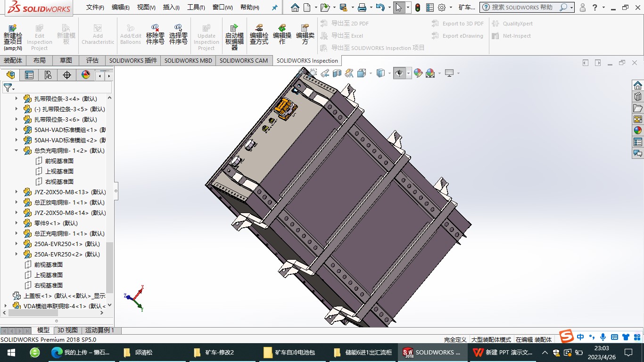Open the Options gear icon

click(442, 8)
